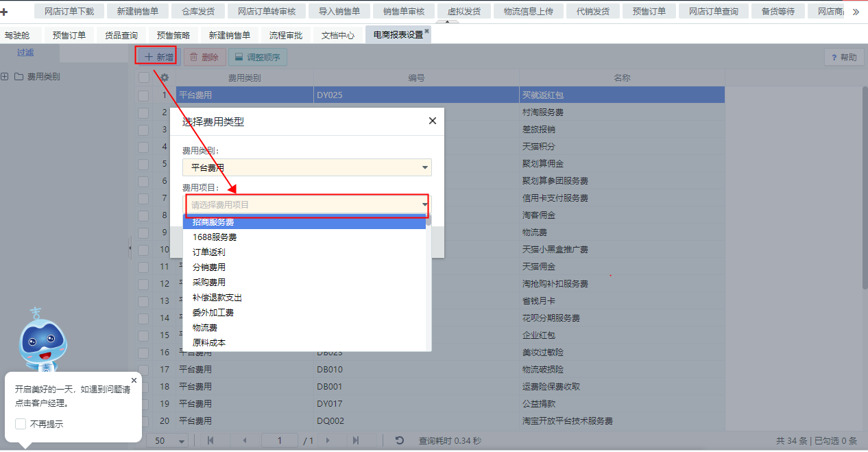This screenshot has width=868, height=452.
Task: Click the 新增 button
Action: pos(156,58)
